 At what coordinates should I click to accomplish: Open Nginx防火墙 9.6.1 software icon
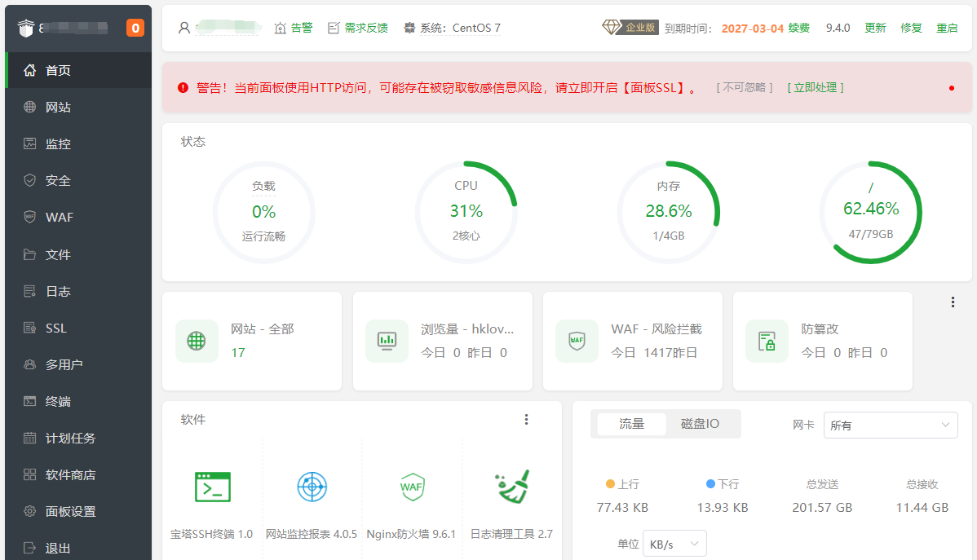point(412,487)
